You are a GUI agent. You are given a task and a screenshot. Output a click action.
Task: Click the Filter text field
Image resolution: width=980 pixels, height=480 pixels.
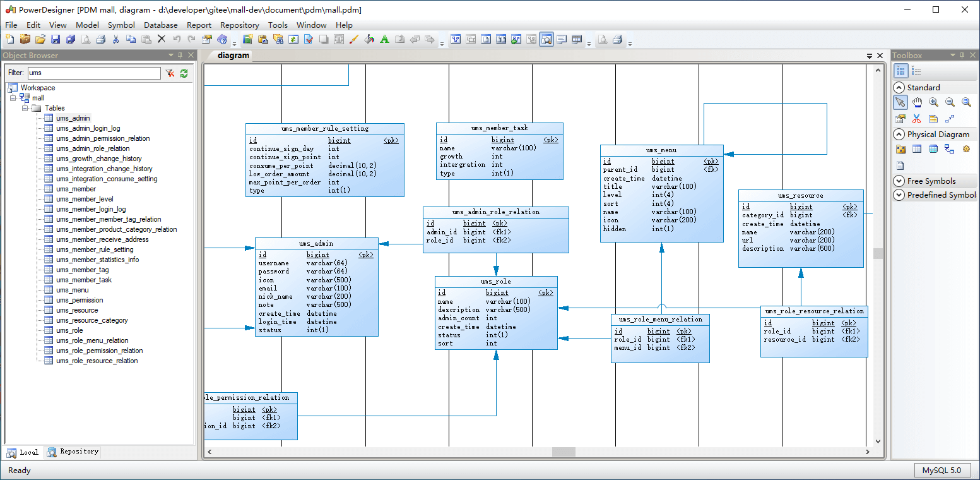[94, 73]
